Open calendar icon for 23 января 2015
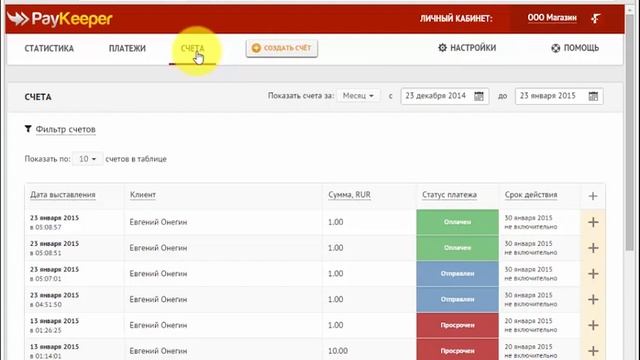 [x=593, y=96]
